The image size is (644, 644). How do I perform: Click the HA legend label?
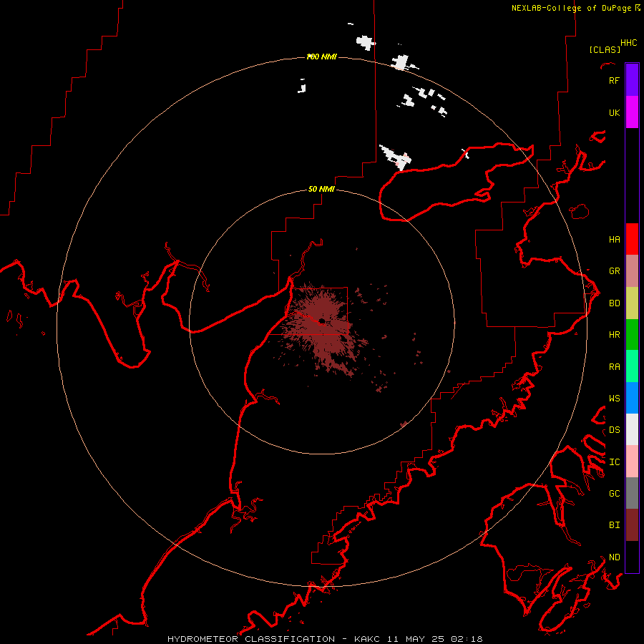(x=615, y=239)
